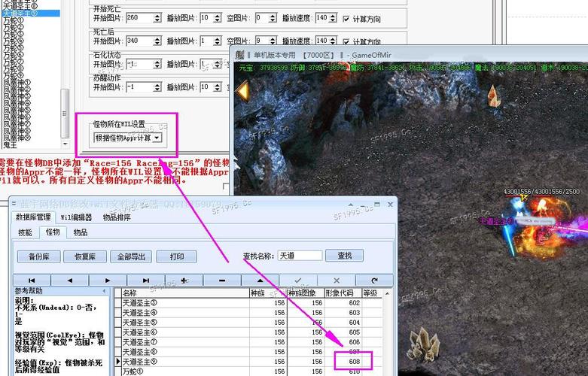Viewport: 588px width, 376px height.
Task: Click spinner of 石化状态 开始图片 -1
Action: [157, 64]
